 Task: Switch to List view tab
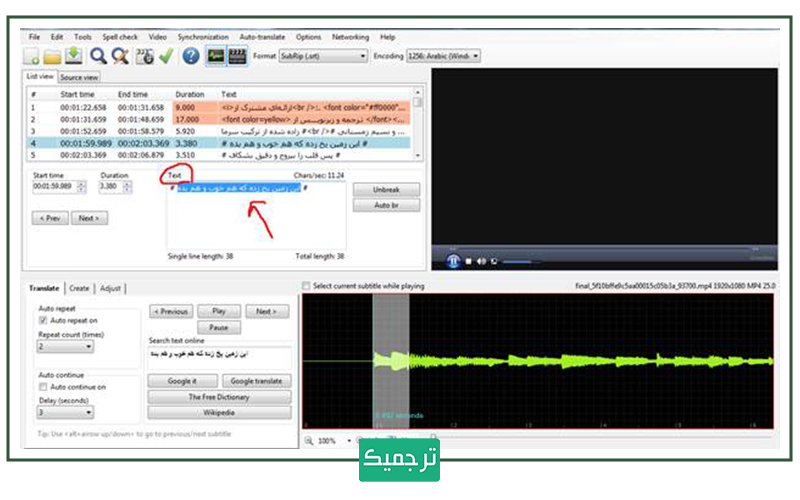point(40,76)
